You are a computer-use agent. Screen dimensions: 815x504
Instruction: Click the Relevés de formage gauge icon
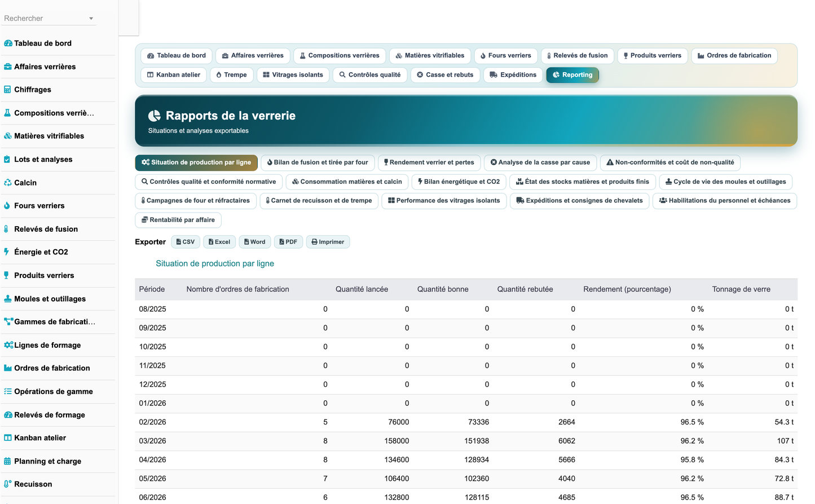coord(8,415)
